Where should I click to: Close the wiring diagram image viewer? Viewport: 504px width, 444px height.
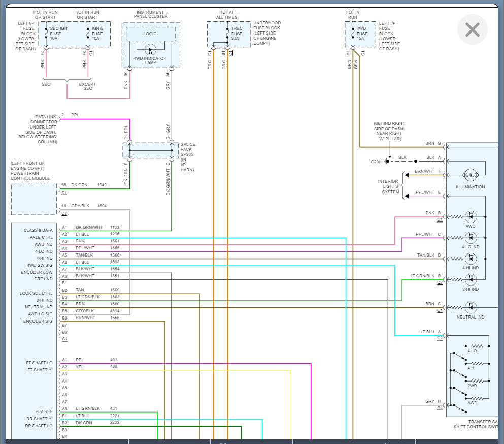point(472,30)
